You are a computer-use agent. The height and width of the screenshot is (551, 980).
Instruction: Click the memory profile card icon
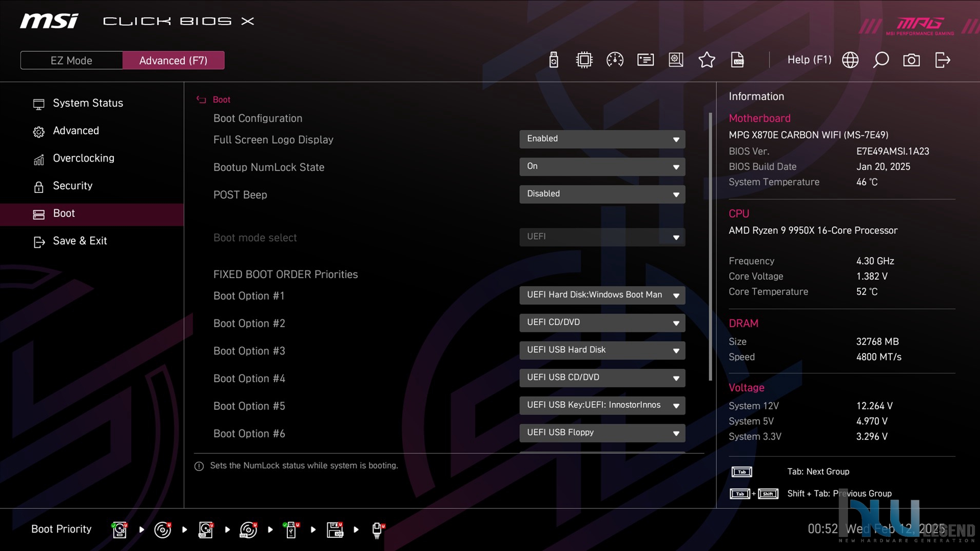(645, 60)
